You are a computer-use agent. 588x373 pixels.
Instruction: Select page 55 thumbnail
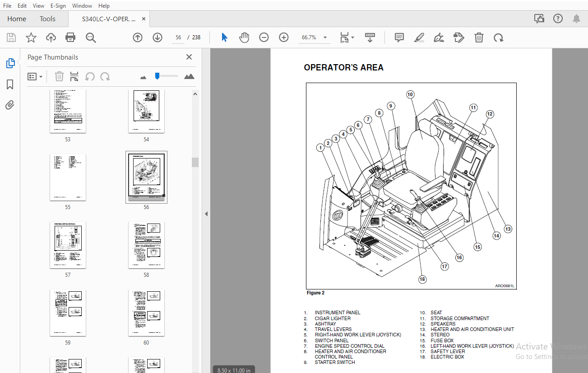pyautogui.click(x=68, y=177)
